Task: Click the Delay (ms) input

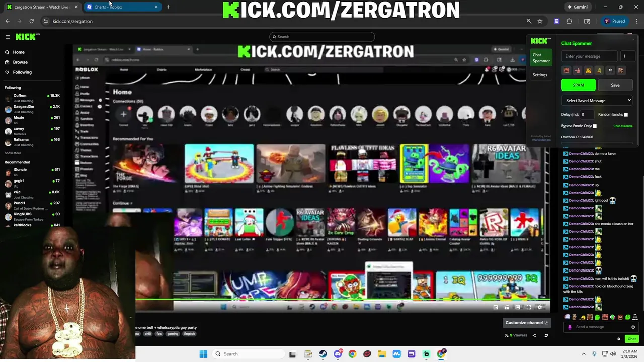Action: [x=587, y=115]
